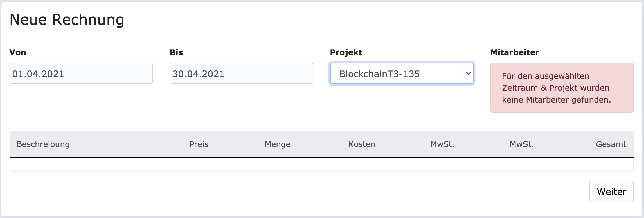Click the chevron arrow in Projekt select
Viewport: 644px width, 218px height.
468,74
